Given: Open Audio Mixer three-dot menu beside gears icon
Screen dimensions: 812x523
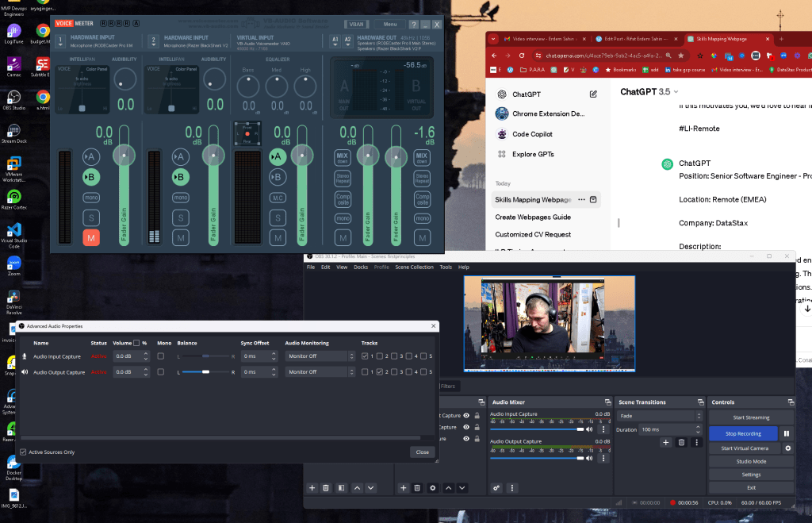Looking at the screenshot, I should pos(512,488).
